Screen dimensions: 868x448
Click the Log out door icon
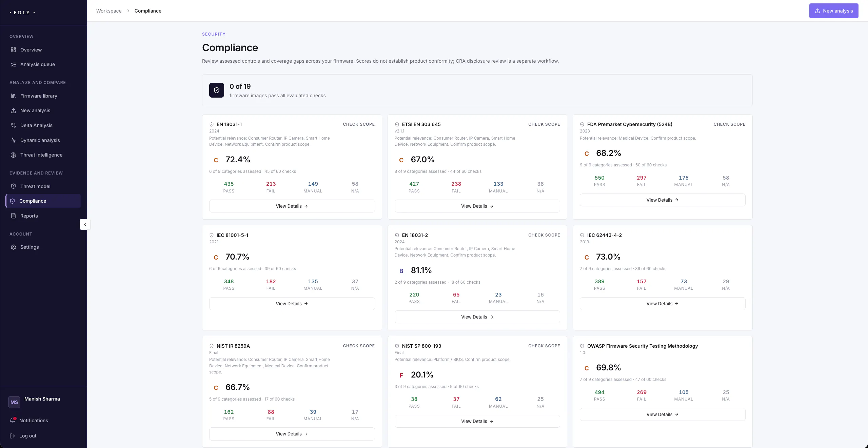12,436
